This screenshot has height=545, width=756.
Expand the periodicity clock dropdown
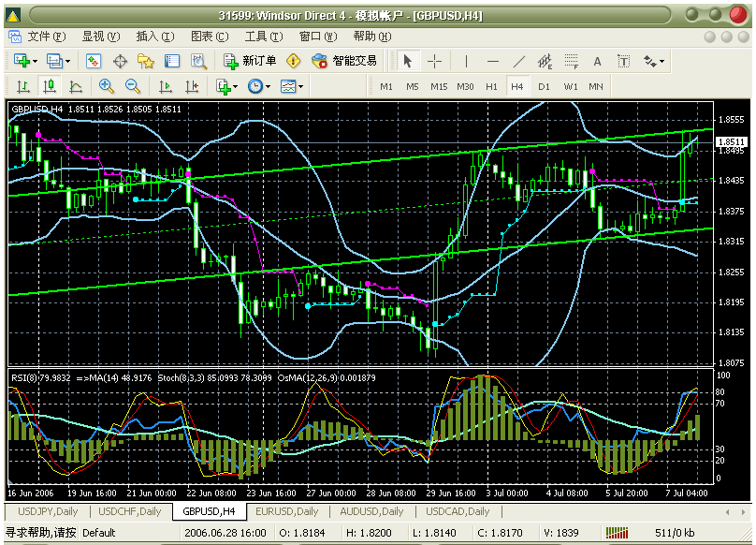pyautogui.click(x=258, y=86)
